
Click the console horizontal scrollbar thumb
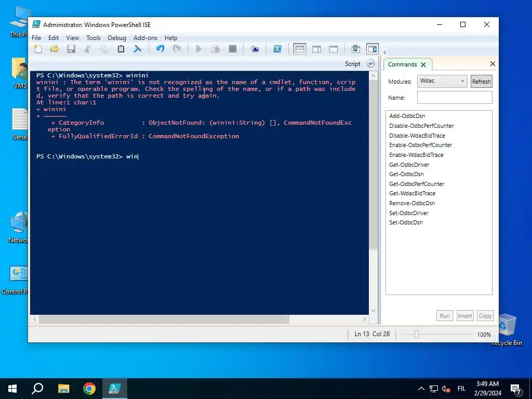click(x=164, y=320)
